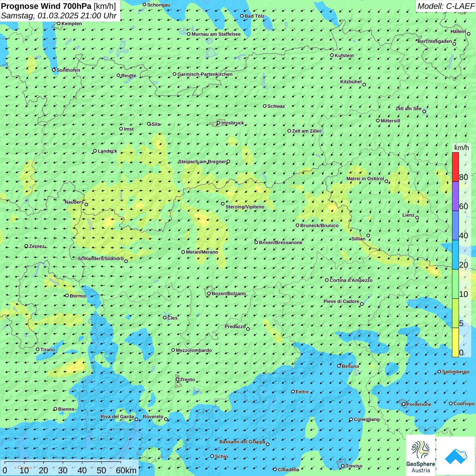Click the date 'Samstag, 01.03.2025 21:00 Uhr'
476x476 pixels.
tap(59, 16)
